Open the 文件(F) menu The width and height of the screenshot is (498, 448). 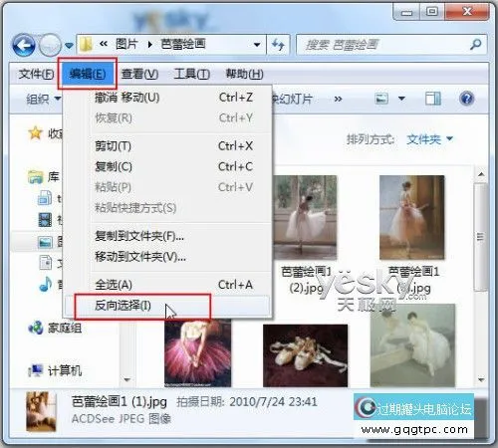[x=36, y=74]
